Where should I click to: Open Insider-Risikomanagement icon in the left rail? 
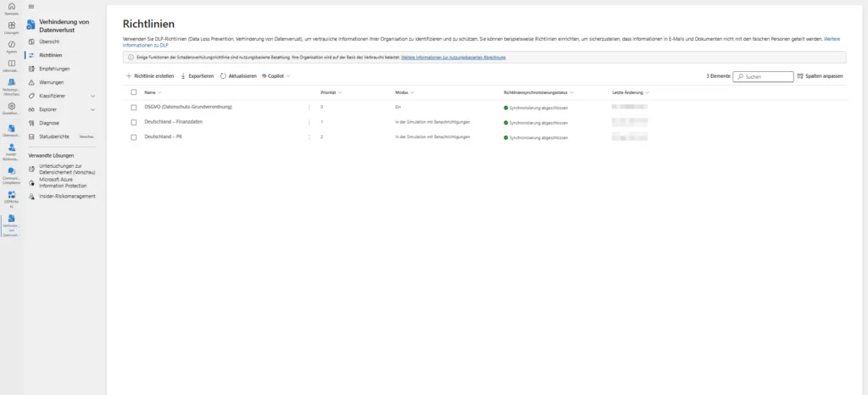(11, 149)
